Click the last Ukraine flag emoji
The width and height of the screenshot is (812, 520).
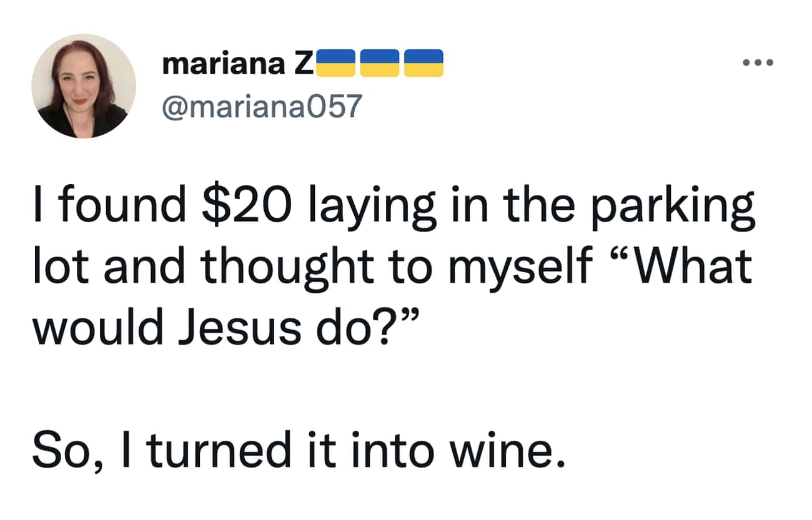coord(423,63)
